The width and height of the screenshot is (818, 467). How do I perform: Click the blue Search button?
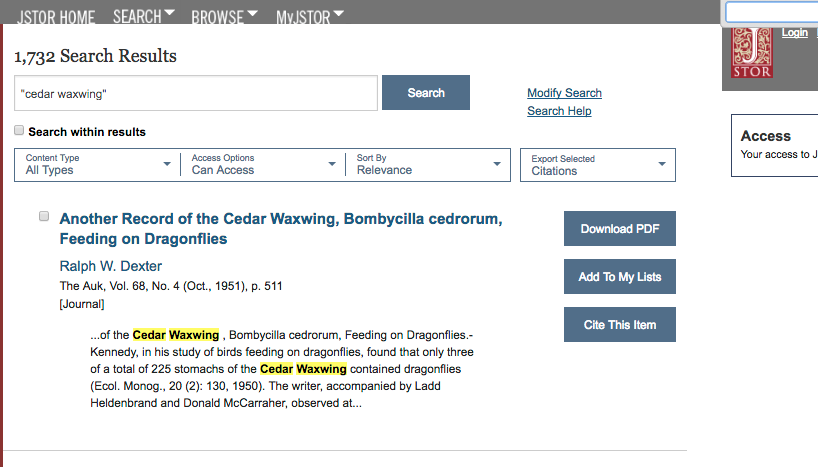pos(426,92)
